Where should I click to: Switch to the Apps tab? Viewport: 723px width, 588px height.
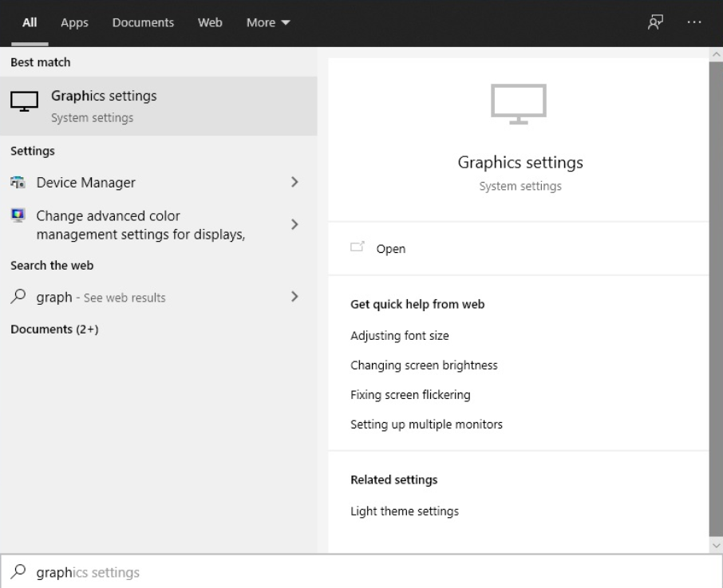(x=73, y=22)
